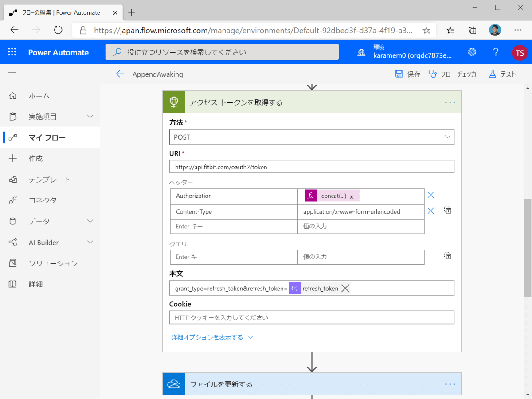Click the URI input field
This screenshot has width=532, height=399.
(312, 167)
